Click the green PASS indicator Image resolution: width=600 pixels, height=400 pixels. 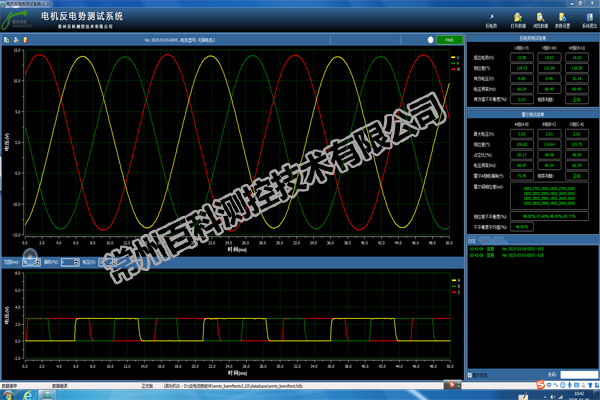click(x=451, y=40)
